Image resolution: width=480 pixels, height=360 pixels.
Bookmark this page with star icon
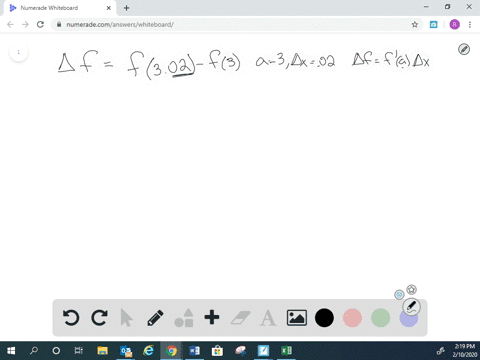[x=415, y=24]
